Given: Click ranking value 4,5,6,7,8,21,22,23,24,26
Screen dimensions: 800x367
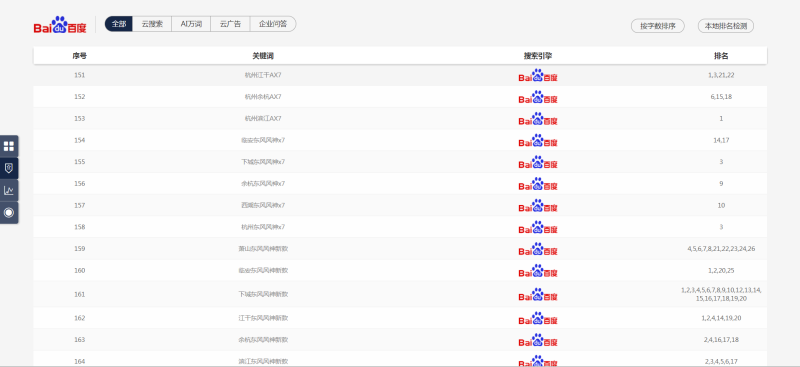Looking at the screenshot, I should tap(721, 249).
